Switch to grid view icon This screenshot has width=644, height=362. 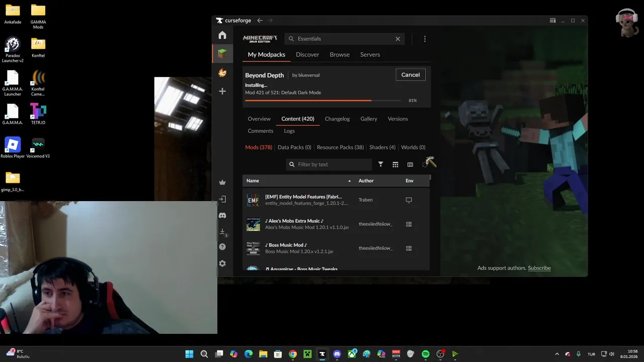click(x=395, y=164)
